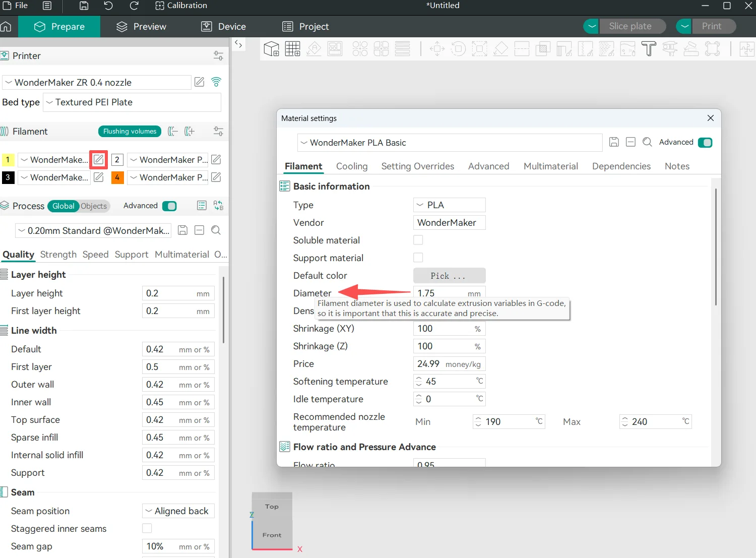Open the File menu
Viewport: 756px width, 558px height.
pyautogui.click(x=15, y=6)
